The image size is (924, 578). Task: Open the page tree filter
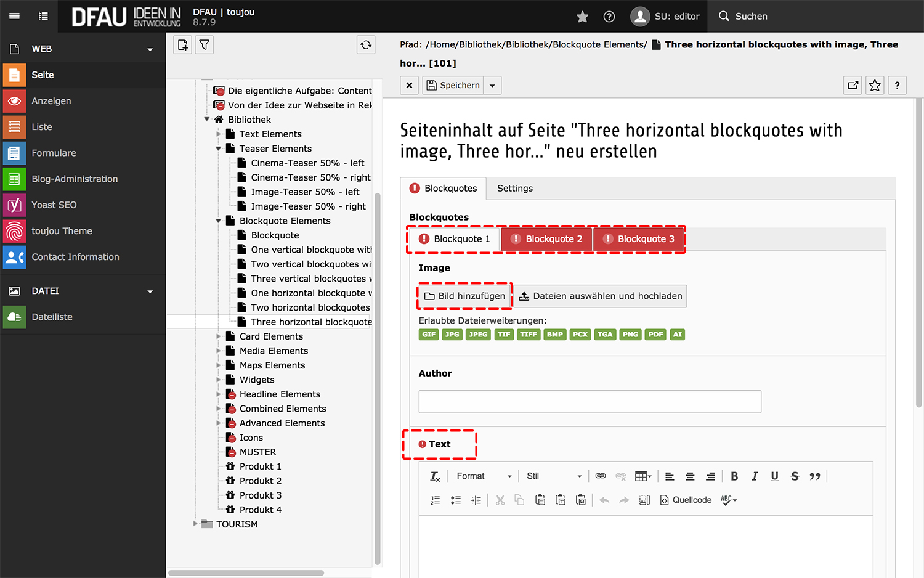(x=205, y=45)
